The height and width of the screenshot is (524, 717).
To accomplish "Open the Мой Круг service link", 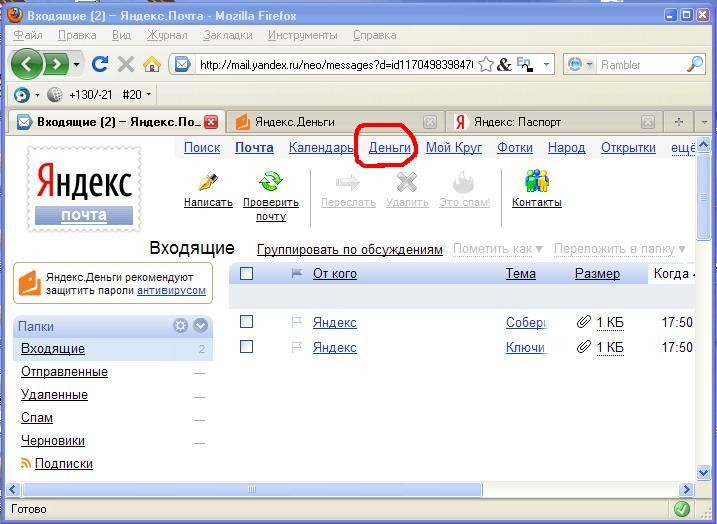I will [x=454, y=148].
